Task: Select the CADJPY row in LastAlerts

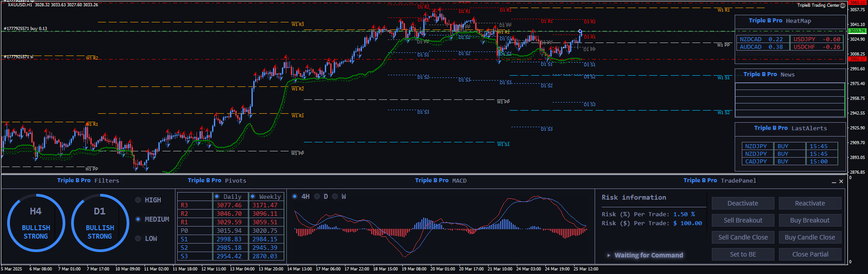Action: pos(756,162)
